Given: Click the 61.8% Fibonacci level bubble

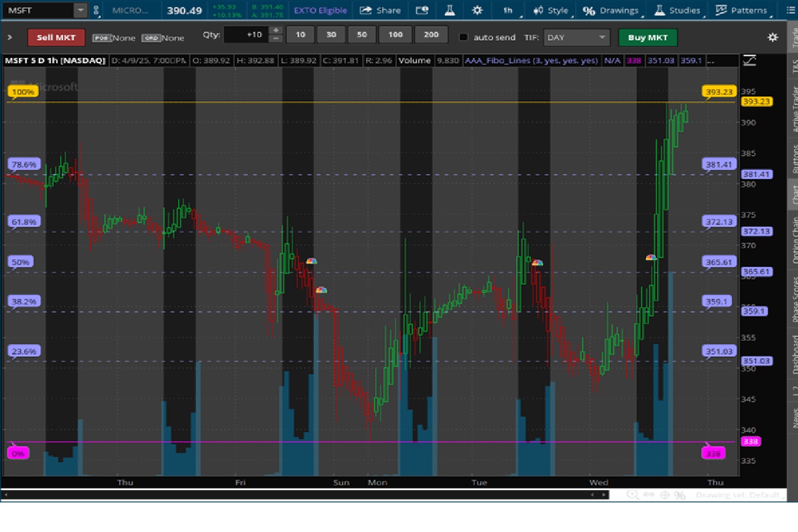Looking at the screenshot, I should 24,222.
